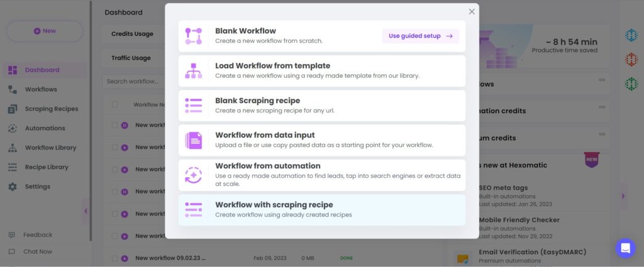Viewport: 644px width, 267px height.
Task: Select the Workflow with scraping recipe icon
Action: click(x=194, y=210)
